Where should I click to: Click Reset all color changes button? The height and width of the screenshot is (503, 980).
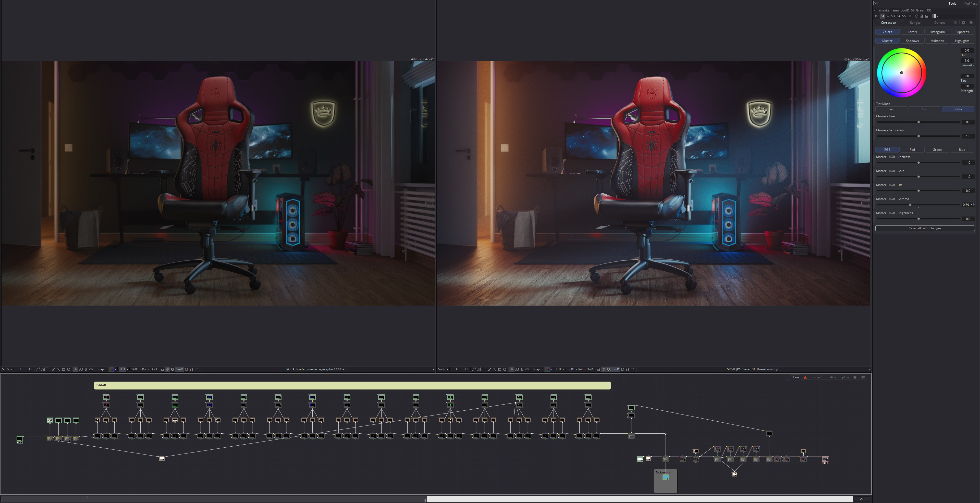[x=925, y=228]
